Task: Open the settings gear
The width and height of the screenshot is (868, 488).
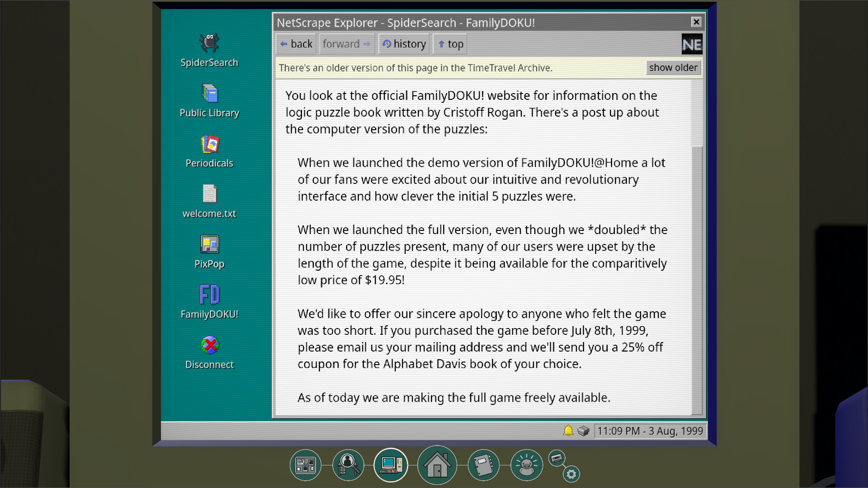Action: (x=571, y=474)
